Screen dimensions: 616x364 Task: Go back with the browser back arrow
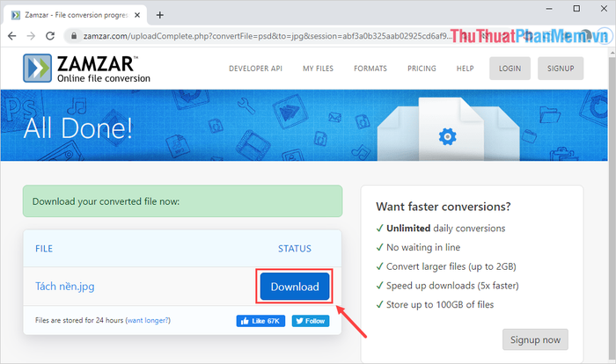click(x=12, y=36)
